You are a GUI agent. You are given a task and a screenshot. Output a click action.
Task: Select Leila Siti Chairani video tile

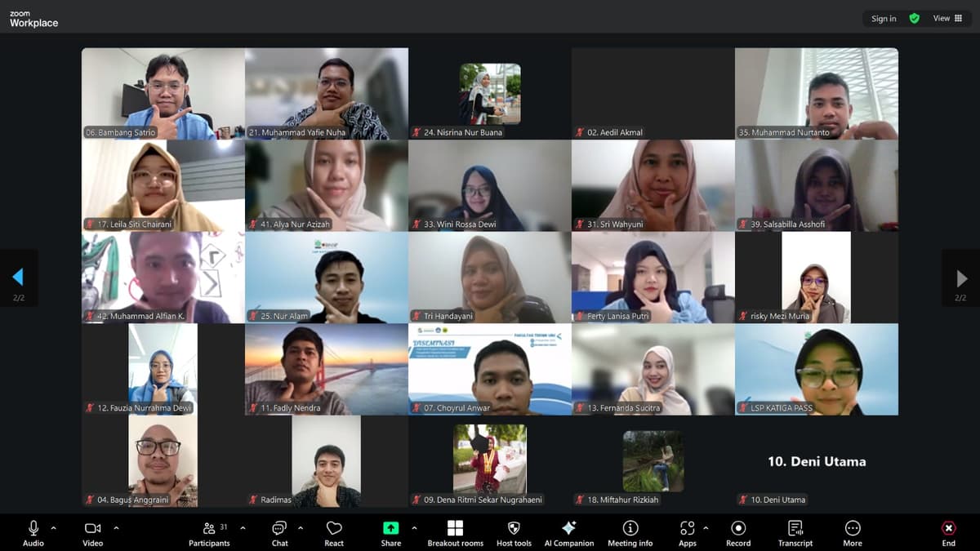(x=163, y=185)
